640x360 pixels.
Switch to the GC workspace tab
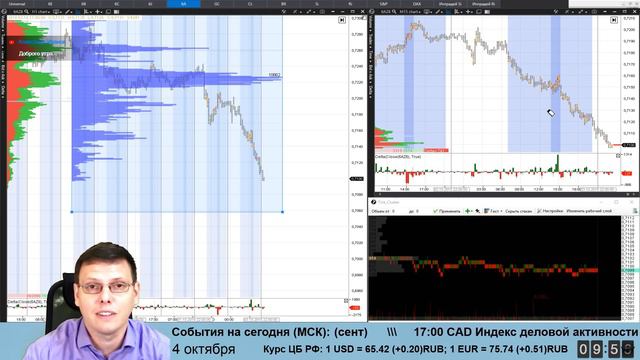[x=217, y=4]
